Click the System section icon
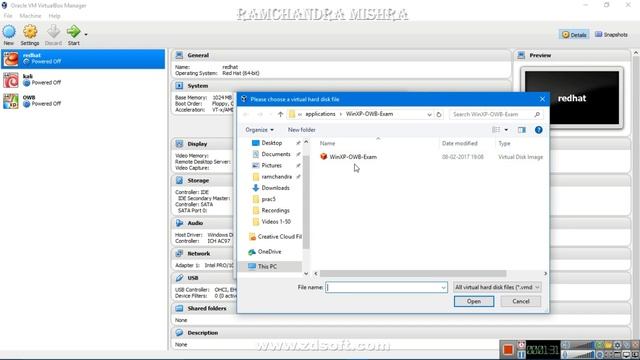Screen dimensions: 640x360 pos(179,86)
